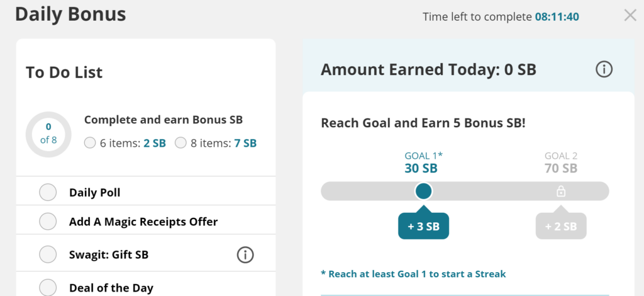Click the 0 of 8 progress ring
644x296 pixels.
pyautogui.click(x=48, y=134)
